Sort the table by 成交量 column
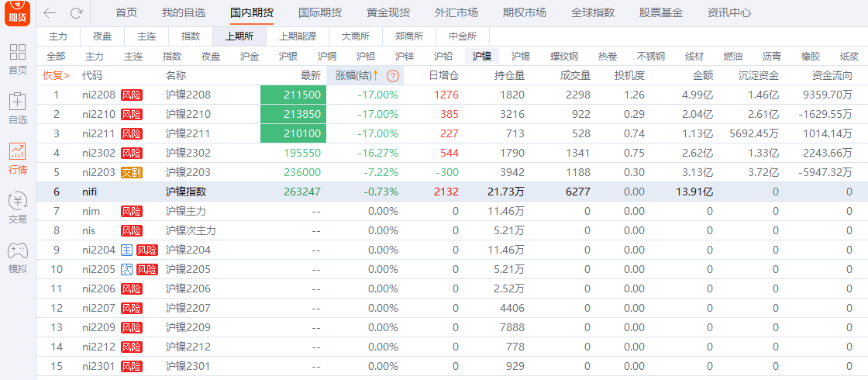This screenshot has width=868, height=380. coord(575,75)
